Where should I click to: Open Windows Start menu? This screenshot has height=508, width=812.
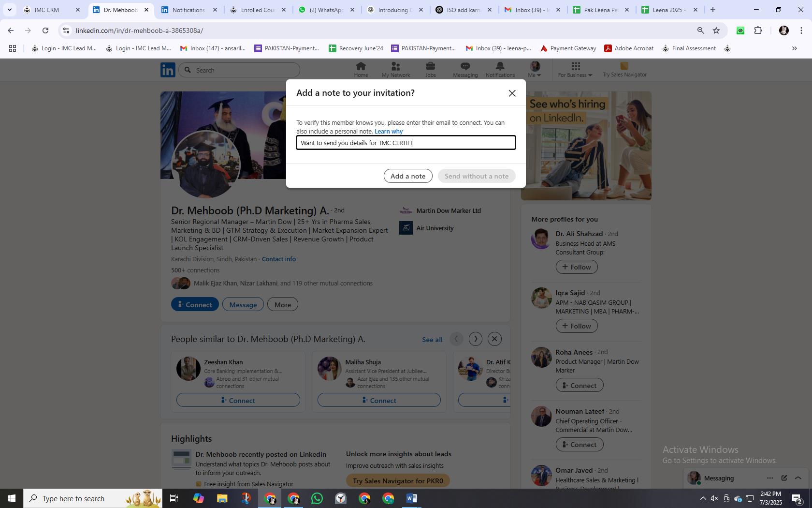pos(12,498)
